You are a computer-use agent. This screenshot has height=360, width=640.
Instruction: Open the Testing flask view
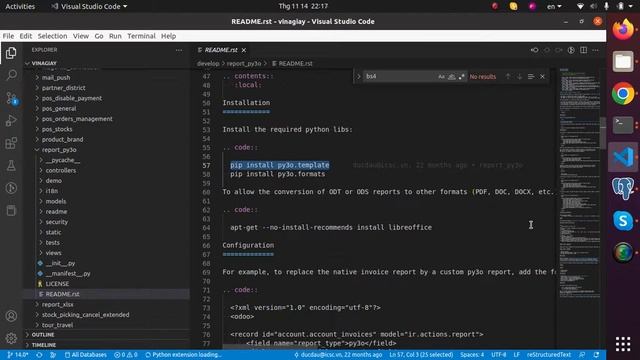click(x=11, y=165)
